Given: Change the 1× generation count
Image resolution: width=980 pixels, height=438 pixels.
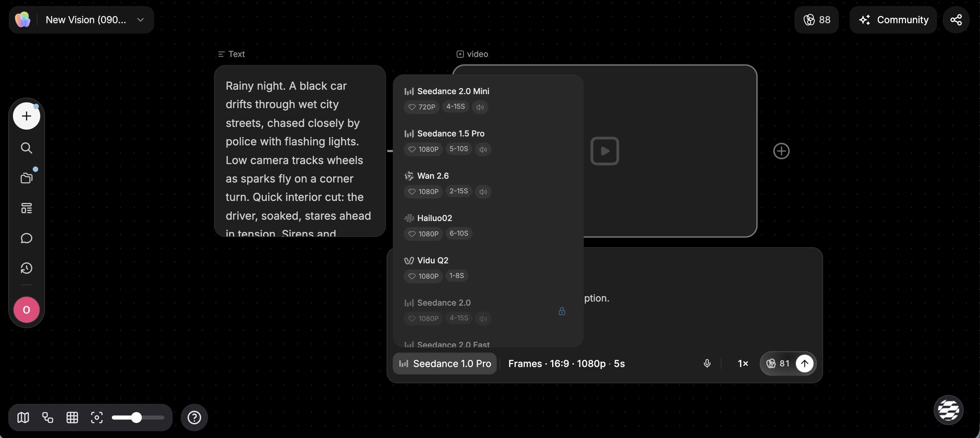Looking at the screenshot, I should (743, 363).
